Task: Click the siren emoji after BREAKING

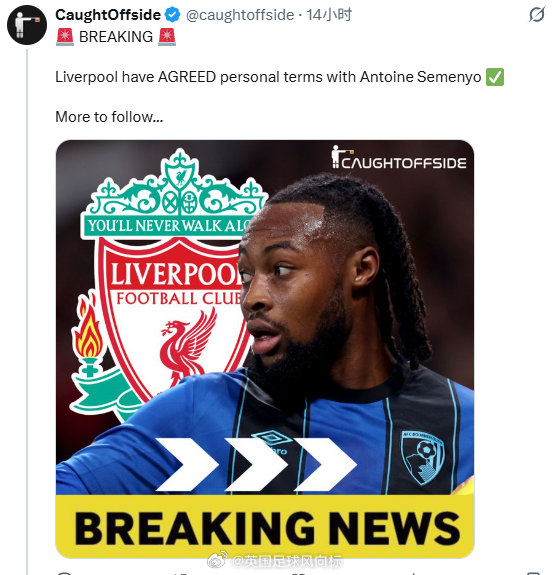Action: [167, 37]
